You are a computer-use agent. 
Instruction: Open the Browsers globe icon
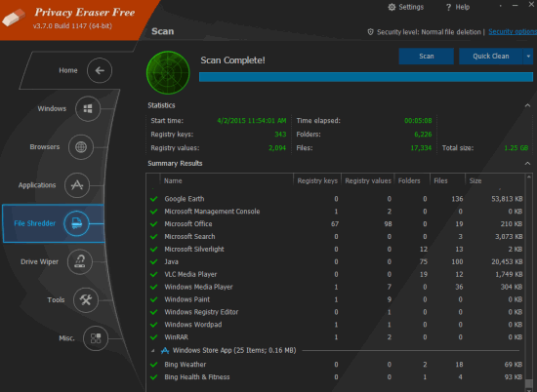(x=81, y=147)
